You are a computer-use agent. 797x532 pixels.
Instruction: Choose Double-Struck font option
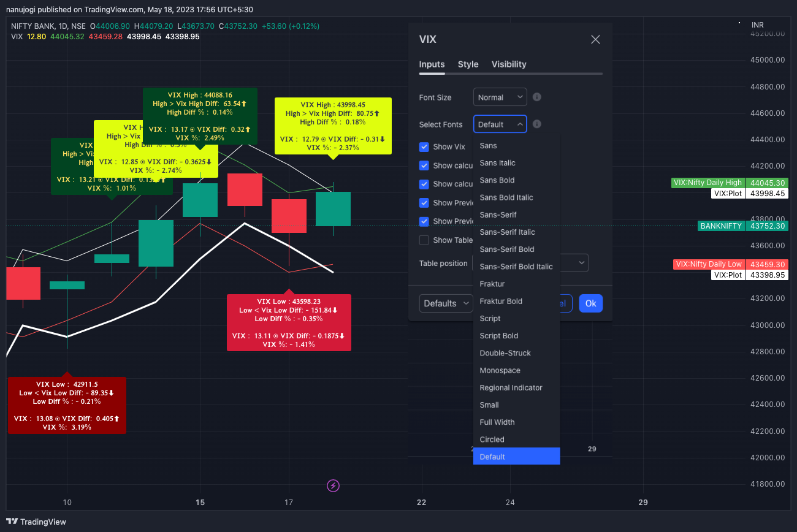click(x=516, y=353)
